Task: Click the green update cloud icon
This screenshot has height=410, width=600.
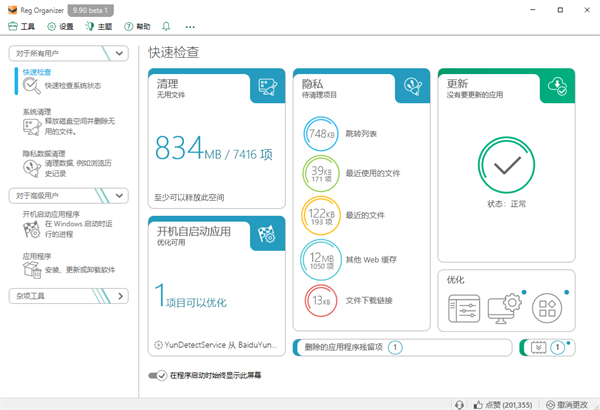Action: tap(558, 87)
